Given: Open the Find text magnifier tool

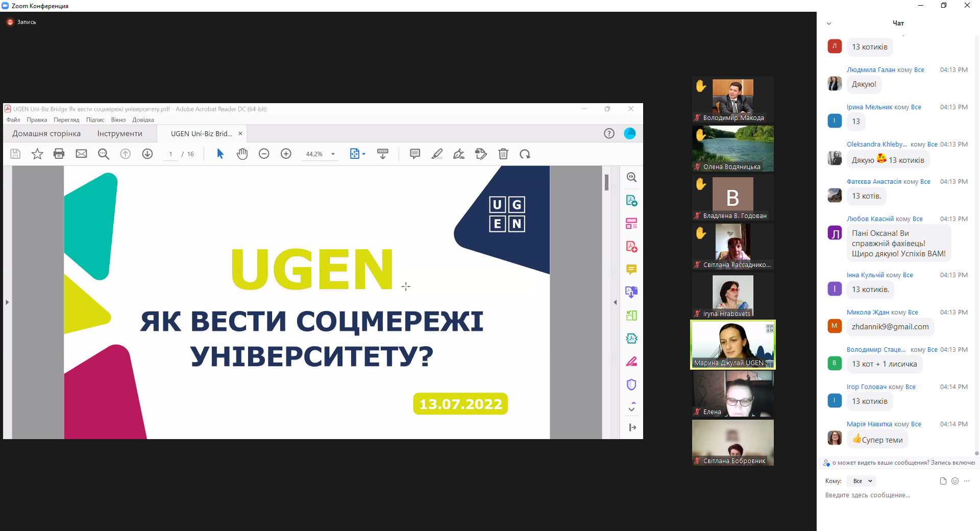Looking at the screenshot, I should pyautogui.click(x=104, y=154).
